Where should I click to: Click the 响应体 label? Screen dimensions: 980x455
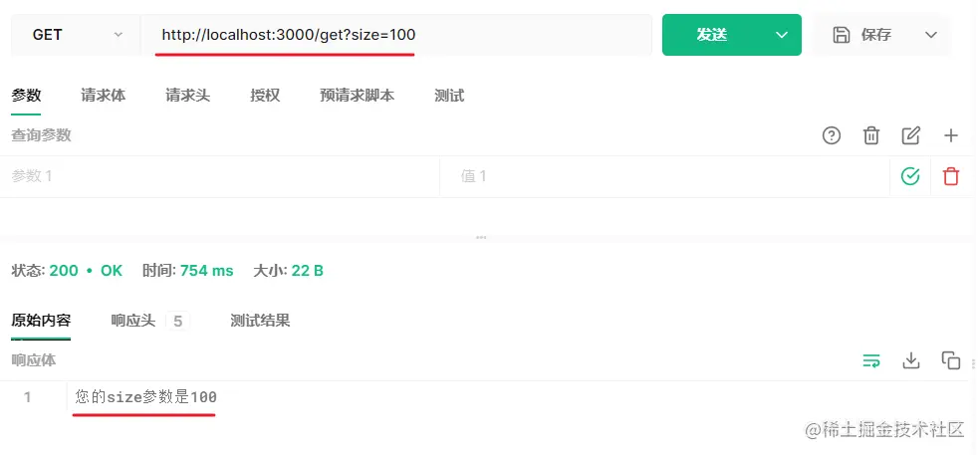[x=34, y=360]
